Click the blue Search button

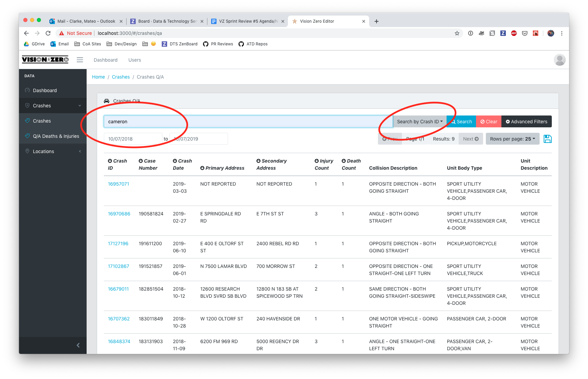pos(461,122)
